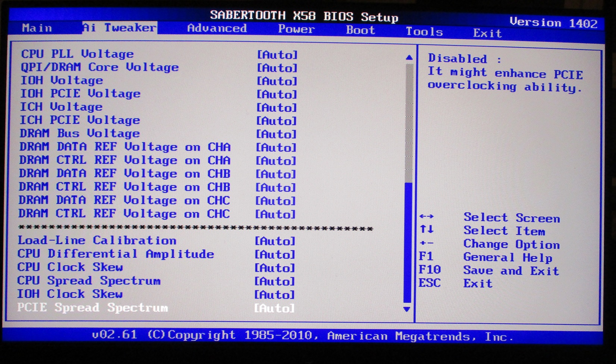Change IOH Voltage [Auto] value
Screen dimensions: 616x364
[x=277, y=82]
